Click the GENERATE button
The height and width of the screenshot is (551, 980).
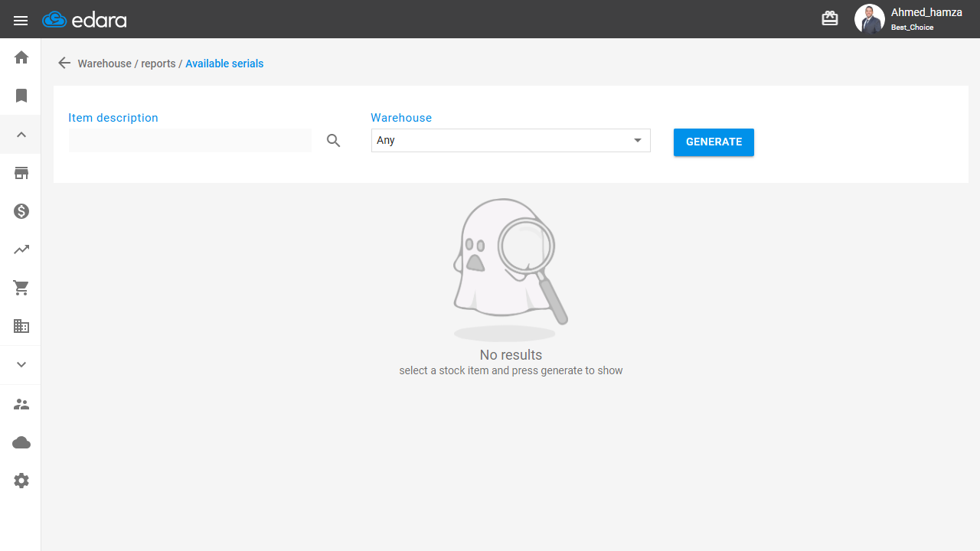tap(714, 142)
